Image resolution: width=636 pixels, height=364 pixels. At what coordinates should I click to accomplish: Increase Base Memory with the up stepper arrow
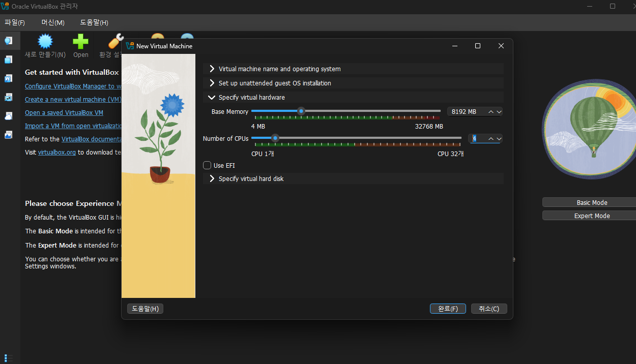click(491, 111)
